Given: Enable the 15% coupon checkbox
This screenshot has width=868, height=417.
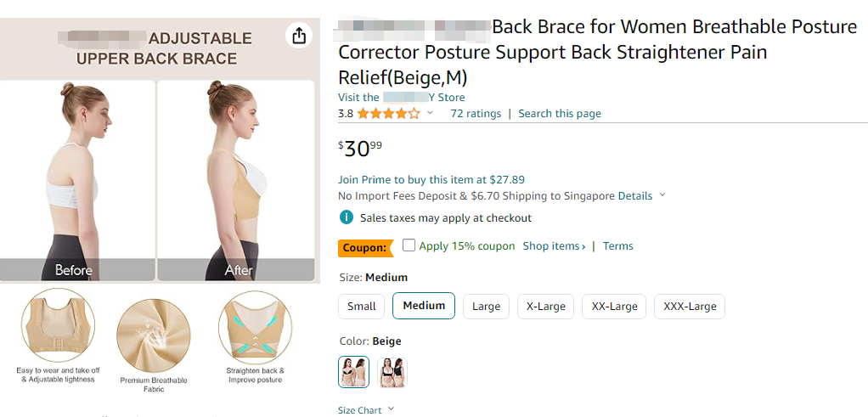Looking at the screenshot, I should point(409,245).
